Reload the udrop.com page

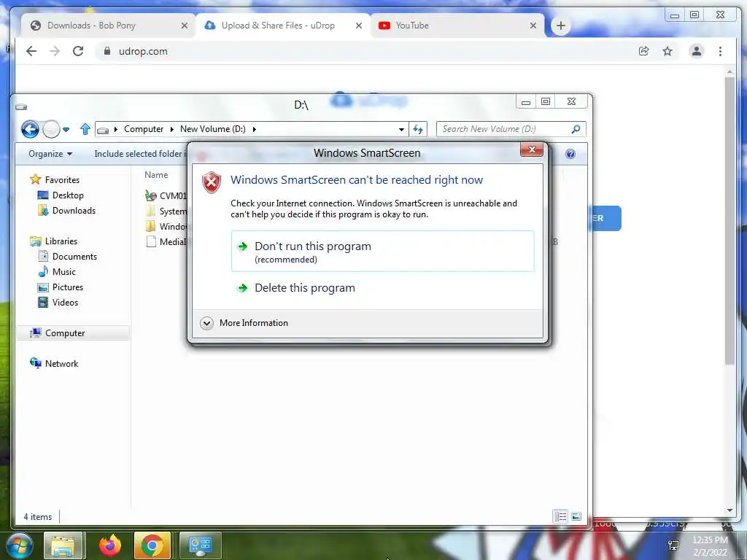click(x=78, y=52)
